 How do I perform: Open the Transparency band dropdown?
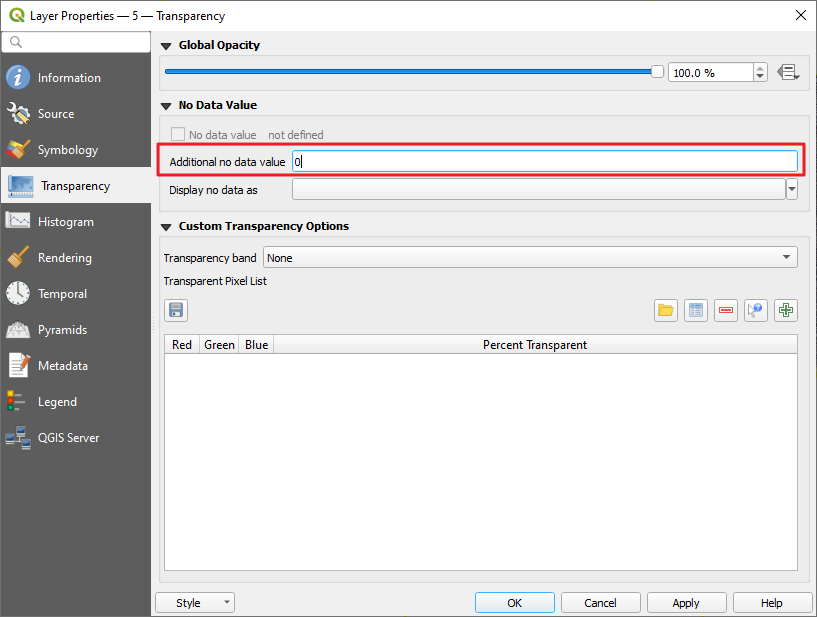pyautogui.click(x=530, y=258)
